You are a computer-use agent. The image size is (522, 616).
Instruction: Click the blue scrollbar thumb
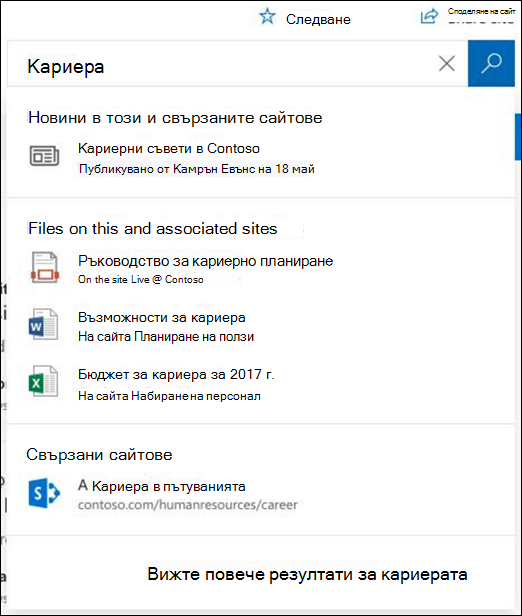point(518,137)
